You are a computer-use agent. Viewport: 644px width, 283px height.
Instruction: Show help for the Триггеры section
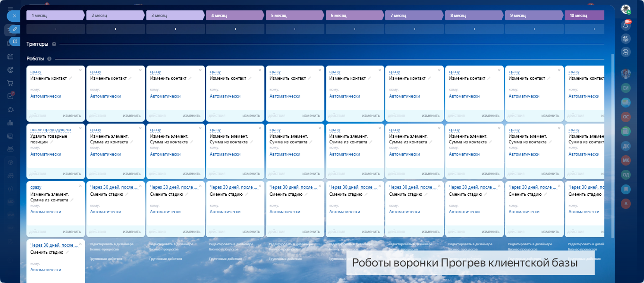[54, 44]
